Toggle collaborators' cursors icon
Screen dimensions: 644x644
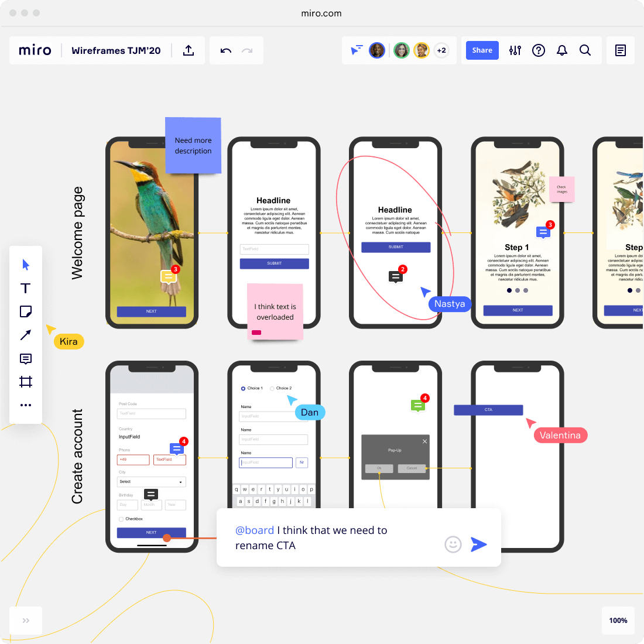pos(357,50)
